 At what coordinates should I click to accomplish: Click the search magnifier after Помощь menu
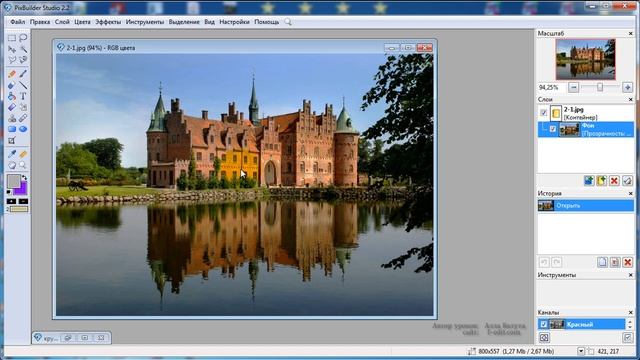288,22
